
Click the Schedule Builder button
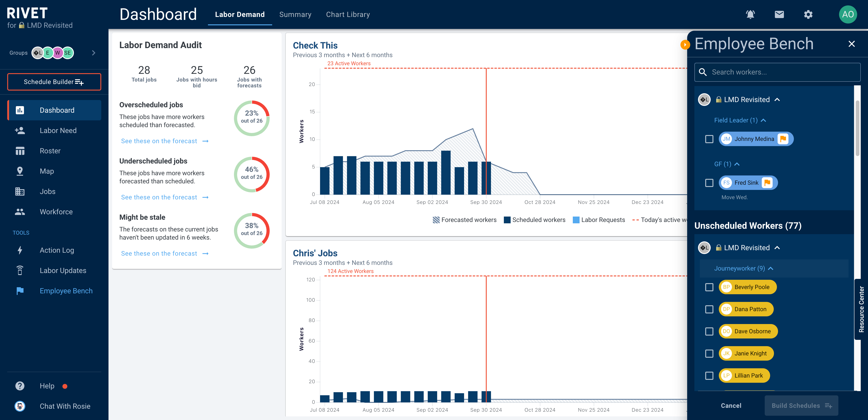(54, 82)
